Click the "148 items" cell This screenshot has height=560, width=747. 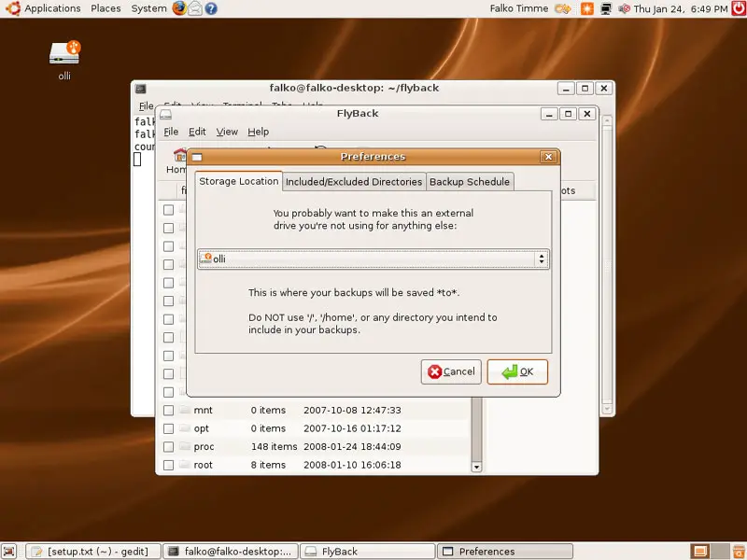pyautogui.click(x=274, y=447)
